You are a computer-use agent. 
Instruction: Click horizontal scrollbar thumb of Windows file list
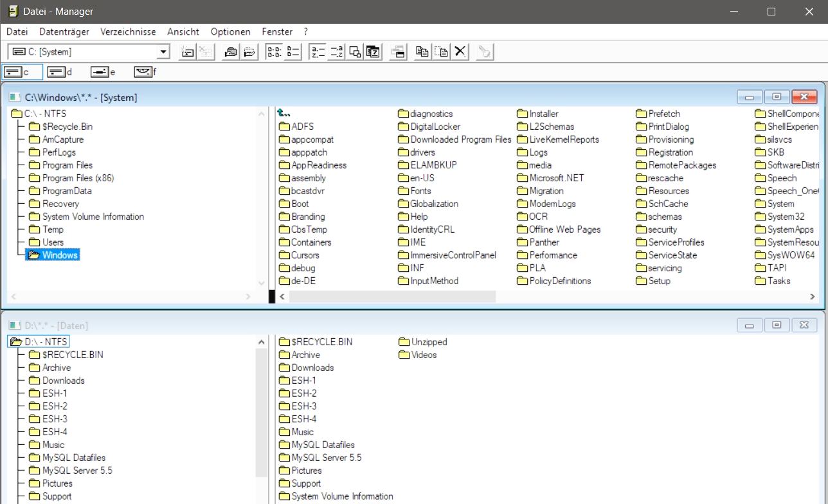tap(392, 296)
